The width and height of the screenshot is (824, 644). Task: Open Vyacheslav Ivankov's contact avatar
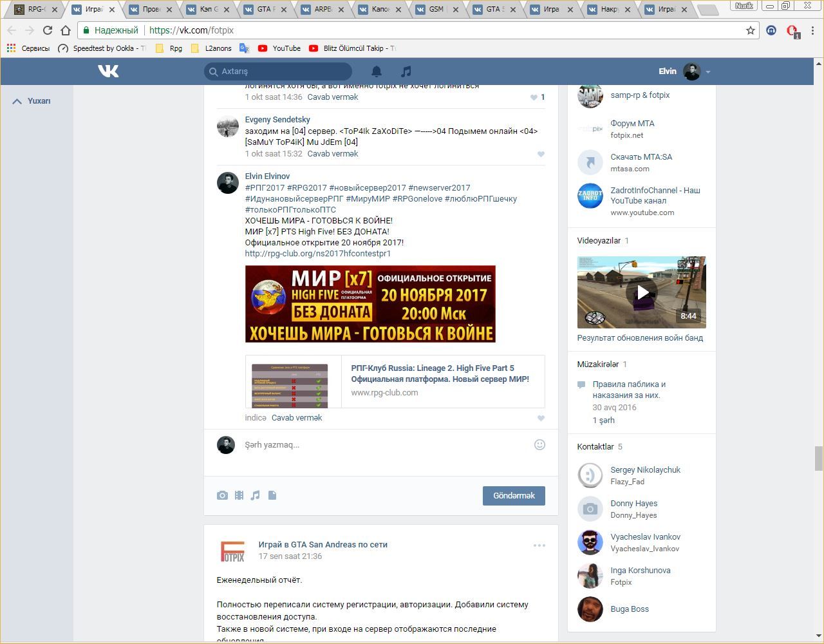pyautogui.click(x=590, y=542)
